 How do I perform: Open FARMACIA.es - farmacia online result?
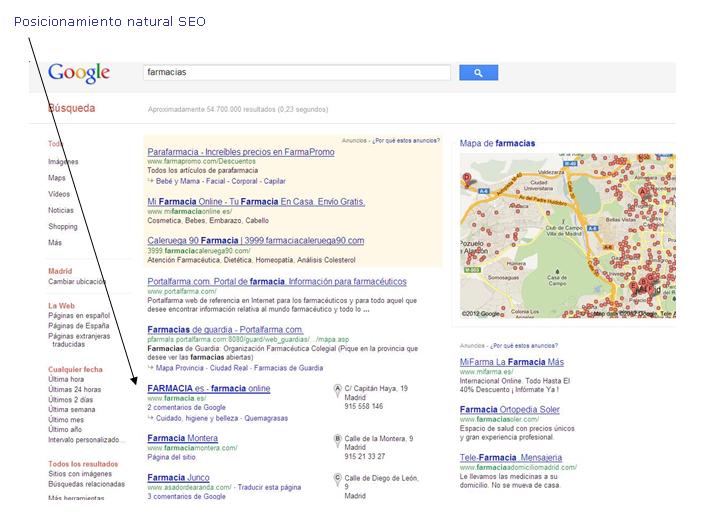(x=208, y=389)
